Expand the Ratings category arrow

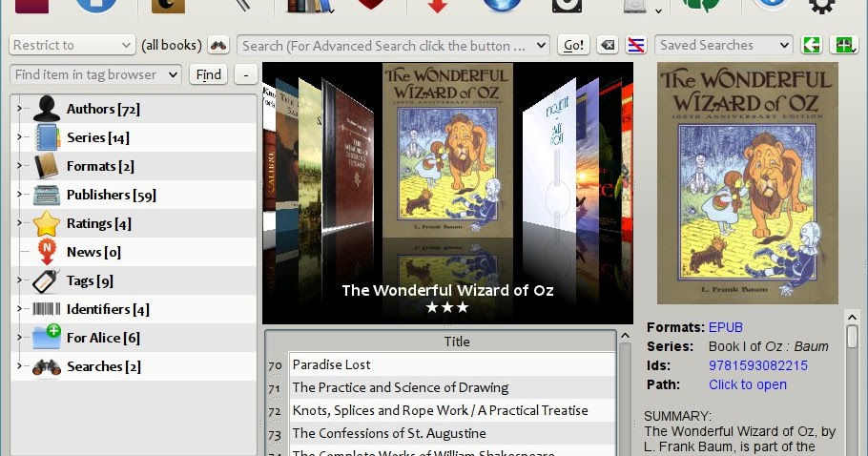coord(19,223)
